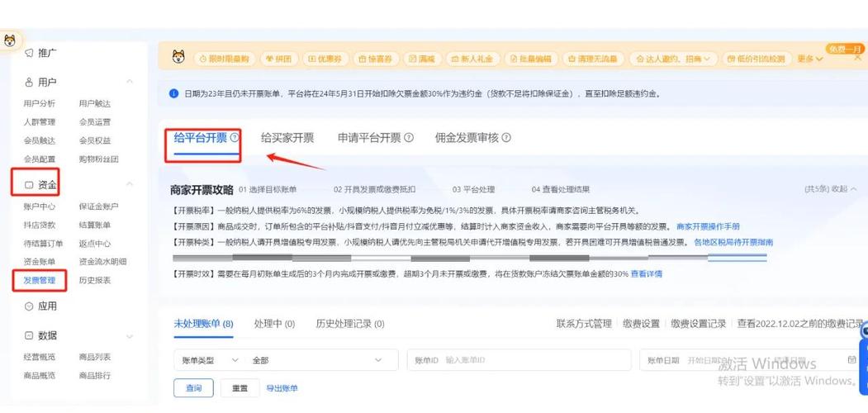The width and height of the screenshot is (868, 413).
Task: Open the 拼团 group-buy tool
Action: pos(278,59)
